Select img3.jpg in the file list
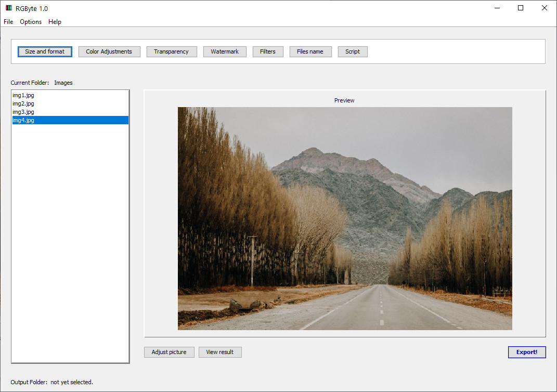Image resolution: width=557 pixels, height=392 pixels. coord(23,112)
